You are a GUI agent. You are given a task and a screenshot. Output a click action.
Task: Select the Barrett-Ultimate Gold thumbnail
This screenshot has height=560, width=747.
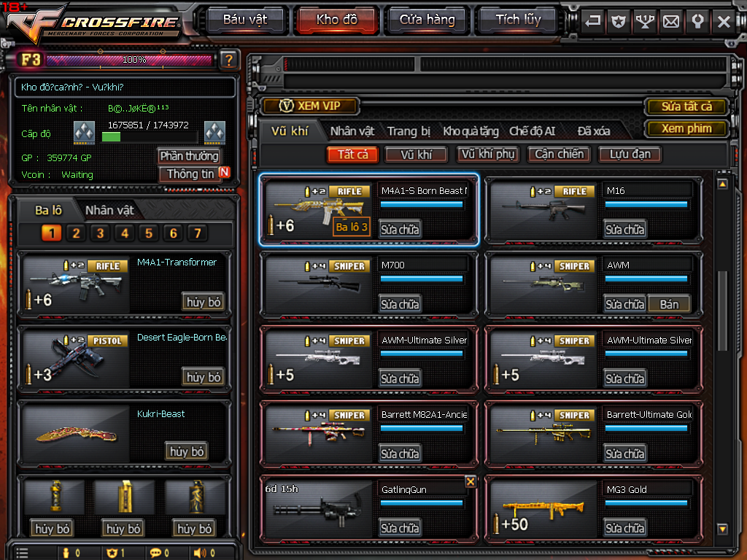[x=543, y=435]
